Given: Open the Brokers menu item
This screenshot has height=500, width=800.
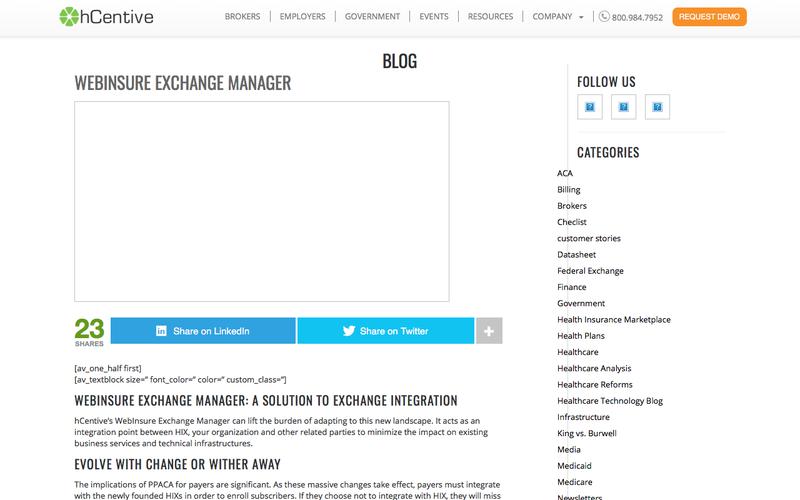Looking at the screenshot, I should tap(242, 16).
